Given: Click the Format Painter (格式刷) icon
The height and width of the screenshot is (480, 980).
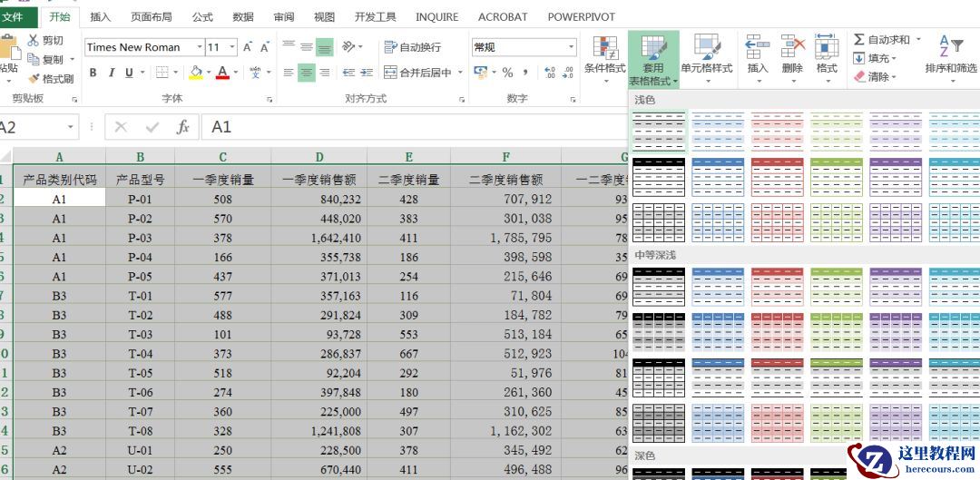Looking at the screenshot, I should pos(34,79).
